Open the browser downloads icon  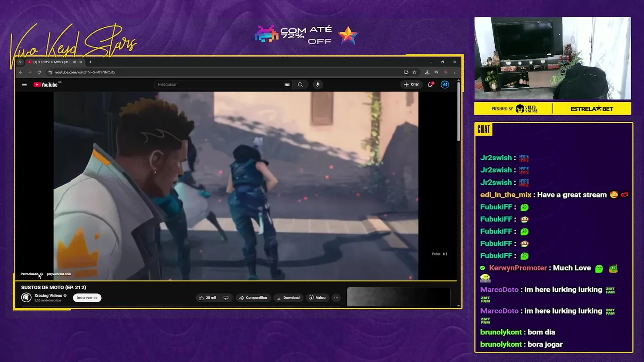(x=427, y=72)
